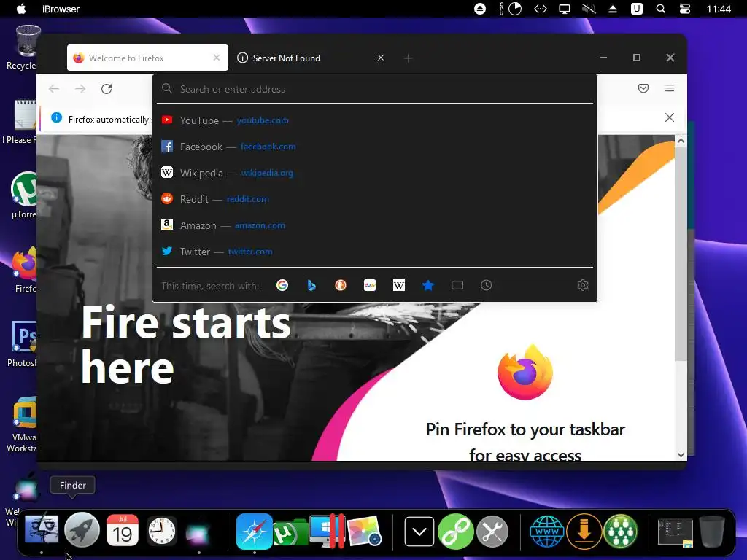Switch to the Server Not Found tab
Image resolution: width=747 pixels, height=560 pixels.
311,58
